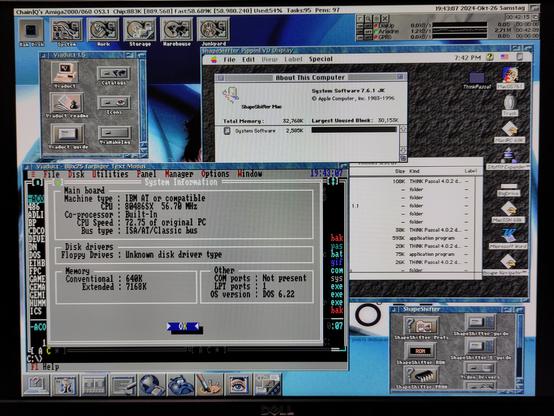554x416 pixels.
Task: Open the Icons drawer in Viaduct window
Action: coord(114,105)
